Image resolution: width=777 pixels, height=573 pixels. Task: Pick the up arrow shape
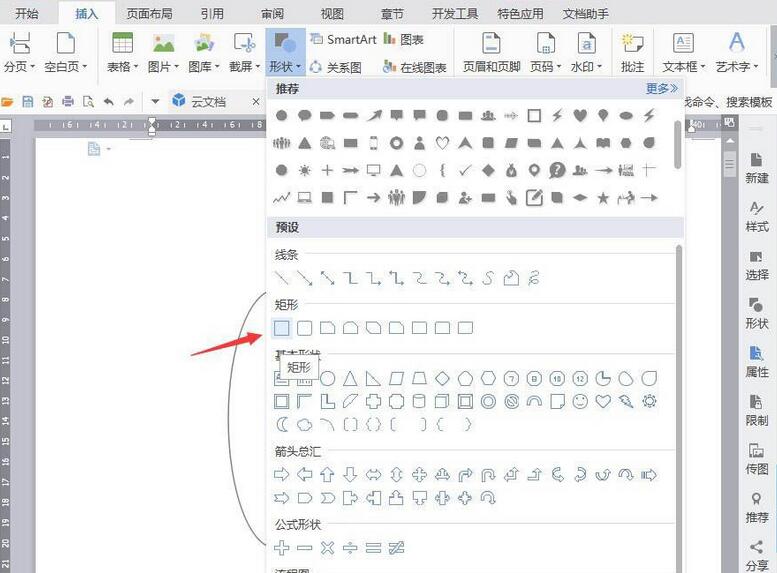(327, 475)
